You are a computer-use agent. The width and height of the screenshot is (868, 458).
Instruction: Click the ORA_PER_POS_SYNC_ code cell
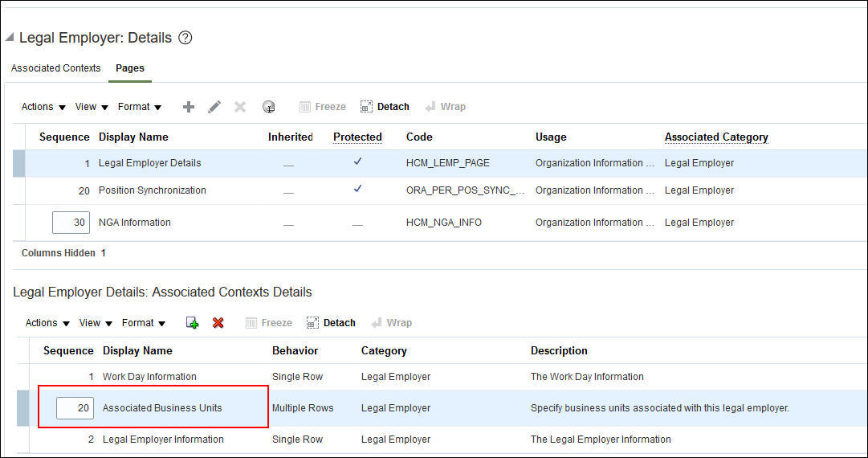coord(465,190)
